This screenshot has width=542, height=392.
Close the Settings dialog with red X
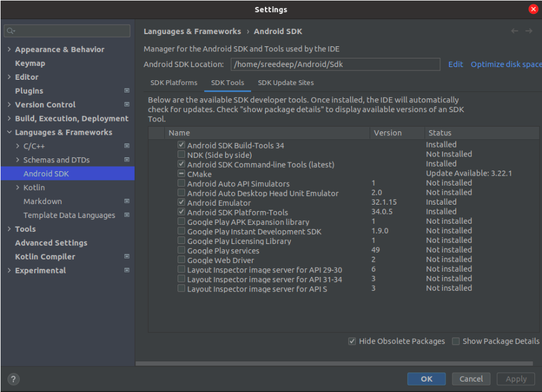click(533, 9)
